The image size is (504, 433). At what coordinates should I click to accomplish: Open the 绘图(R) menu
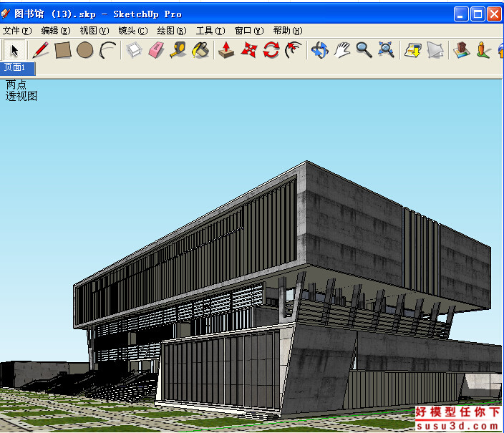tap(172, 31)
